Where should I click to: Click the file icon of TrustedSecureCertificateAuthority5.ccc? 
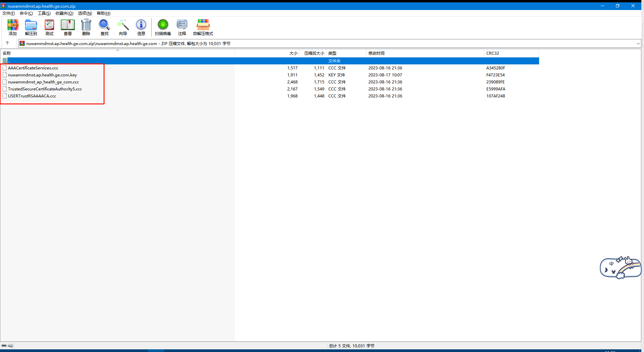[x=5, y=89]
